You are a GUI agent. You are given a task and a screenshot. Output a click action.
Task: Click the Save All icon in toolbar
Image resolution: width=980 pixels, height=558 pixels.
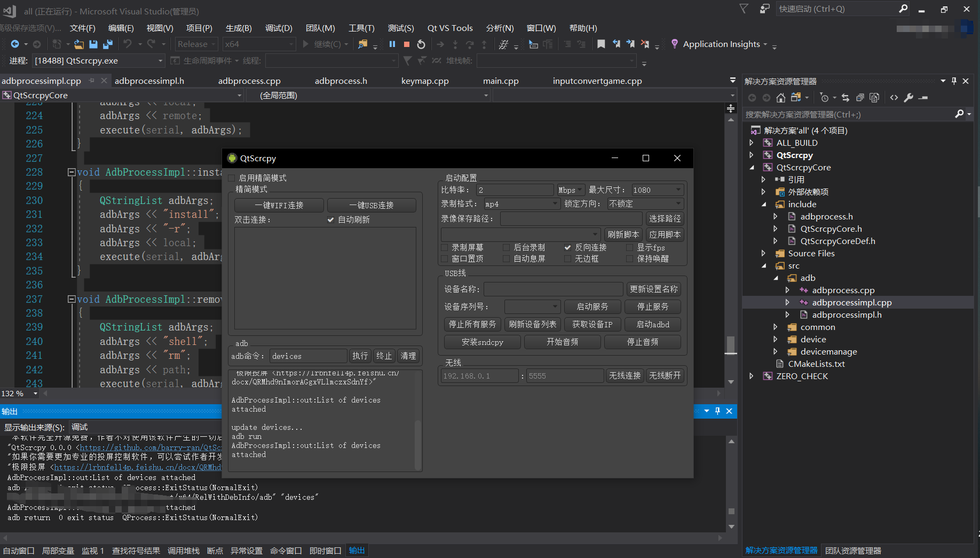pyautogui.click(x=108, y=44)
